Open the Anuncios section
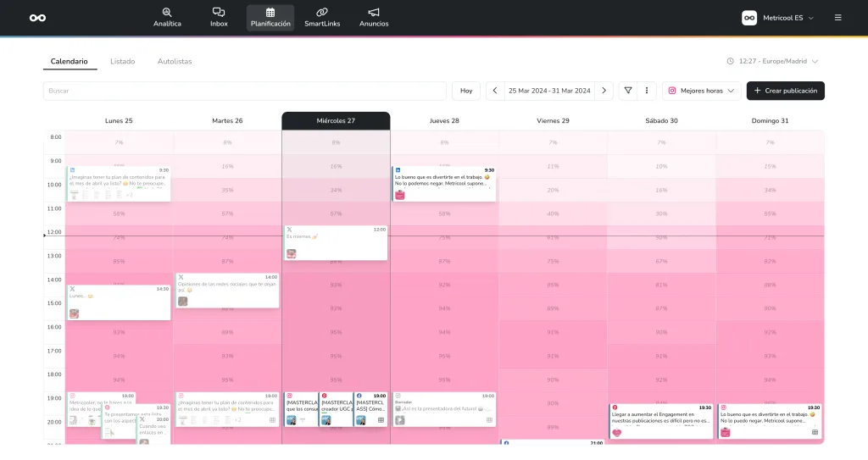This screenshot has height=460, width=868. tap(374, 18)
